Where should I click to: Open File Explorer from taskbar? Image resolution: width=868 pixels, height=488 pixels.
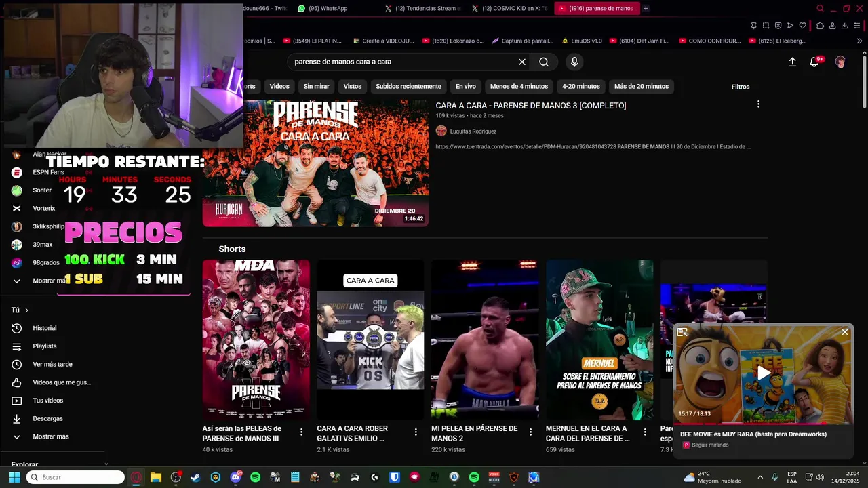[156, 477]
